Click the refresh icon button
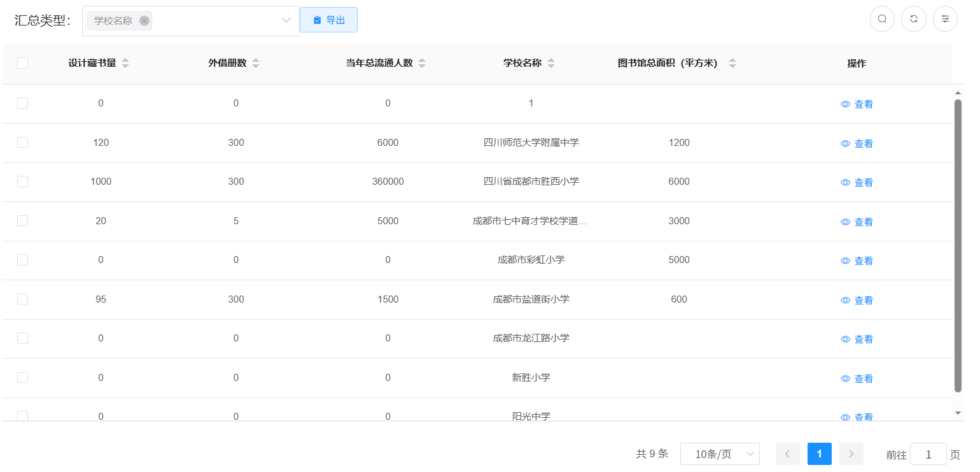 tap(913, 19)
